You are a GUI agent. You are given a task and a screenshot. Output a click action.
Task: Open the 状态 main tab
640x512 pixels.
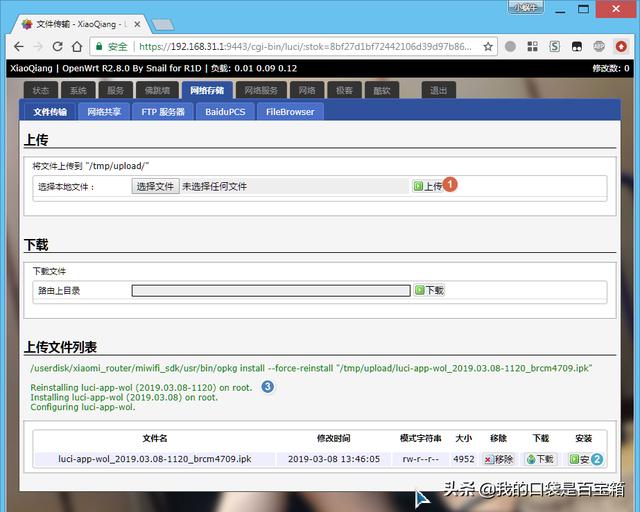tap(41, 90)
